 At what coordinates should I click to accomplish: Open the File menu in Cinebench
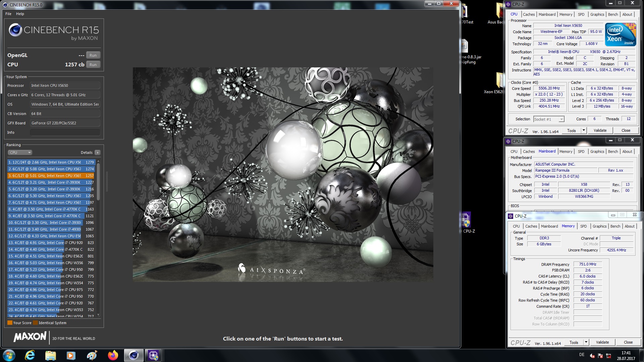click(x=8, y=14)
